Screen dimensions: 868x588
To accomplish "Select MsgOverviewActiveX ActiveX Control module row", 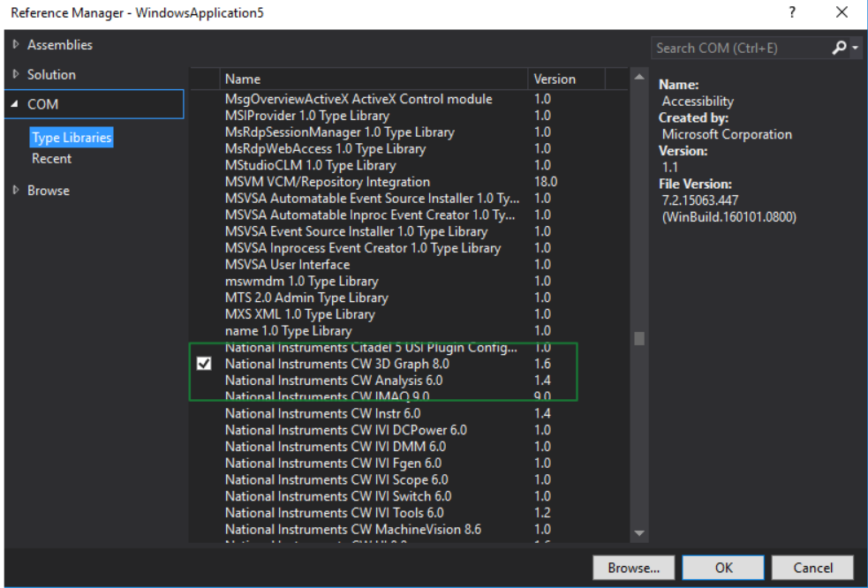I will (x=410, y=99).
